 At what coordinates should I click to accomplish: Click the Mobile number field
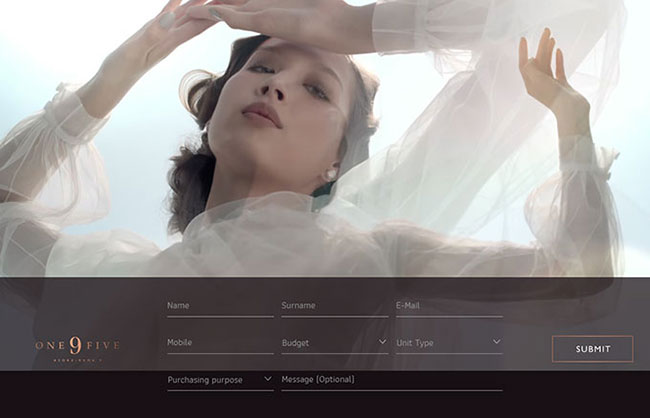(220, 343)
